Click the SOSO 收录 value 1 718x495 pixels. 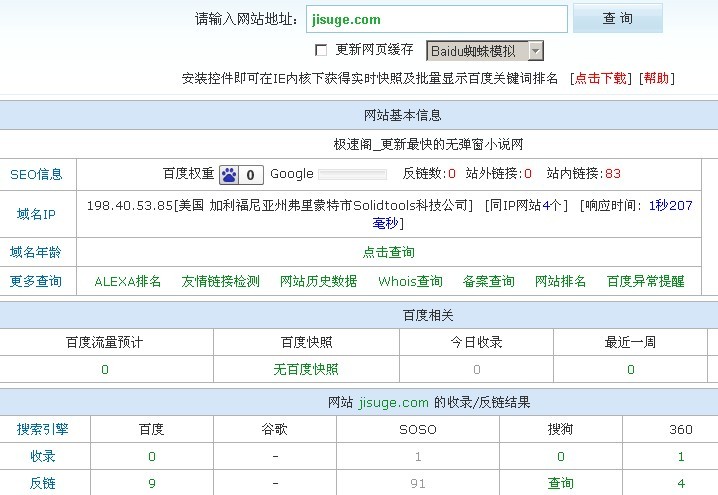pos(418,457)
